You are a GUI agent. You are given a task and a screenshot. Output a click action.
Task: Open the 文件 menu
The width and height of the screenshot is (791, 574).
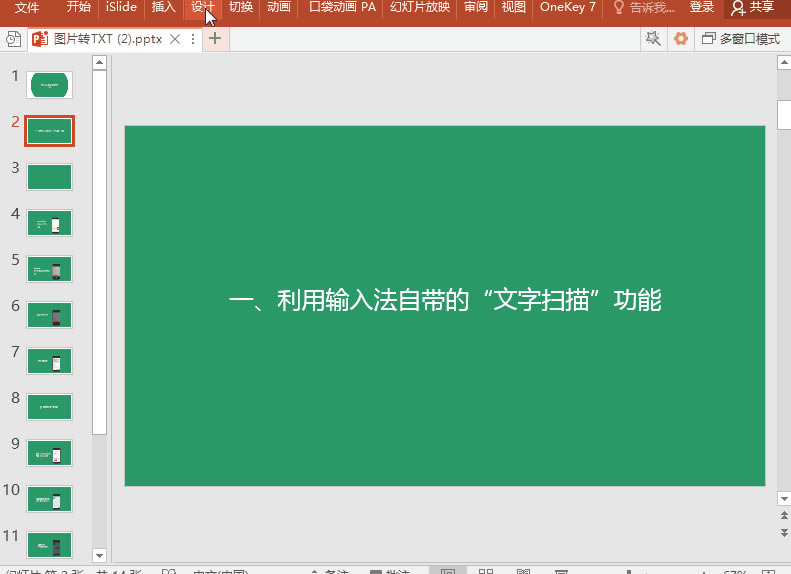click(x=27, y=8)
